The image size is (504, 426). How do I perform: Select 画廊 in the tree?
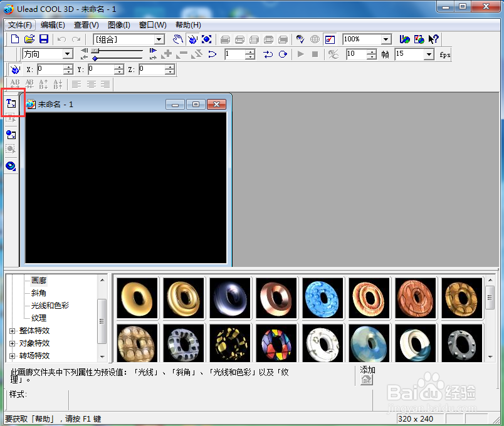click(39, 281)
